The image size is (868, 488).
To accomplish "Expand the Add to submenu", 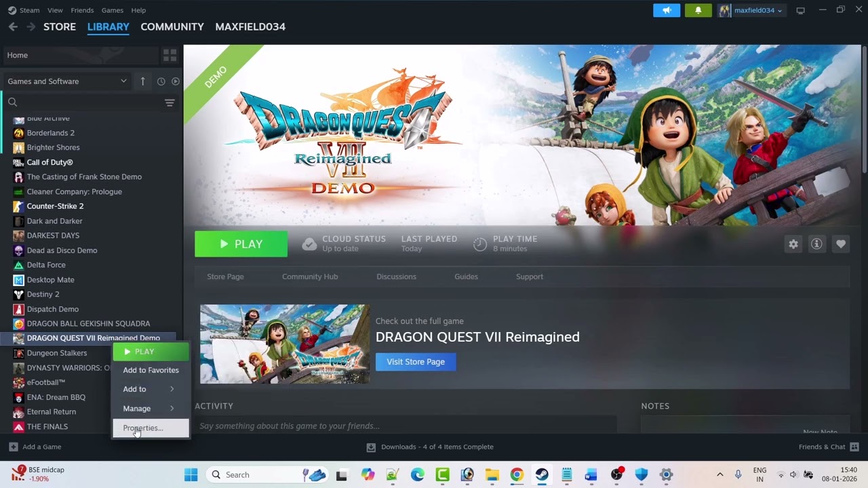I will click(x=151, y=389).
